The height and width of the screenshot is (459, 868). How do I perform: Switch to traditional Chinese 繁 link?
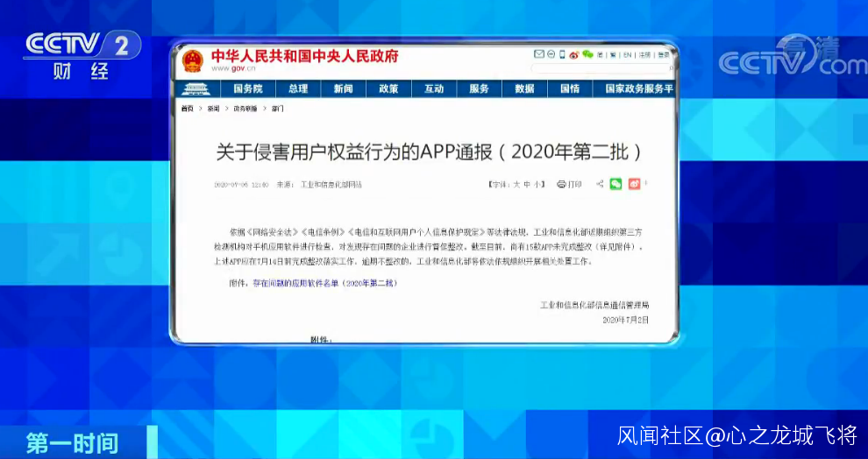point(613,55)
